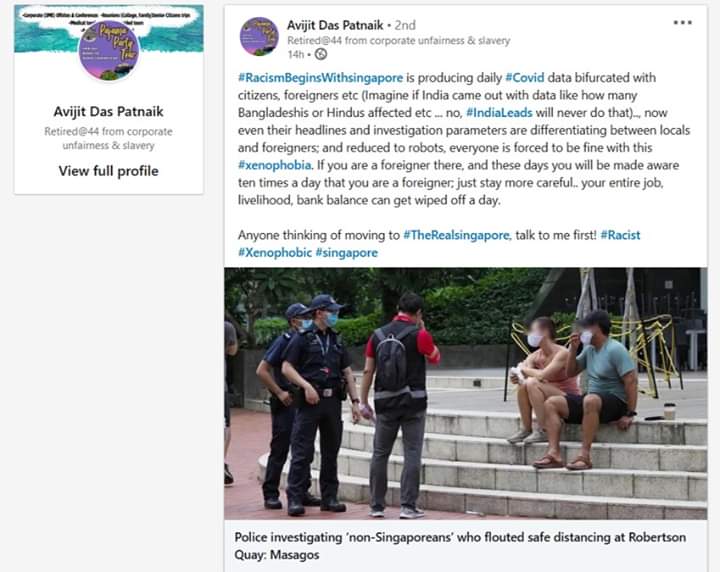Screen dimensions: 720x572
Task: Click the #Racist hashtag
Action: 620,235
